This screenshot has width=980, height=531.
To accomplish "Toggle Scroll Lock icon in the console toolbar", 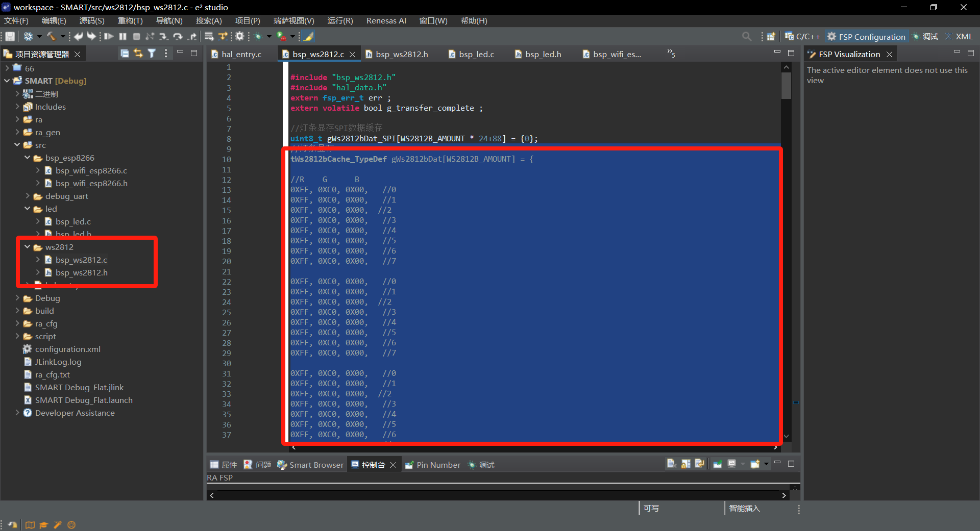I will 685,464.
